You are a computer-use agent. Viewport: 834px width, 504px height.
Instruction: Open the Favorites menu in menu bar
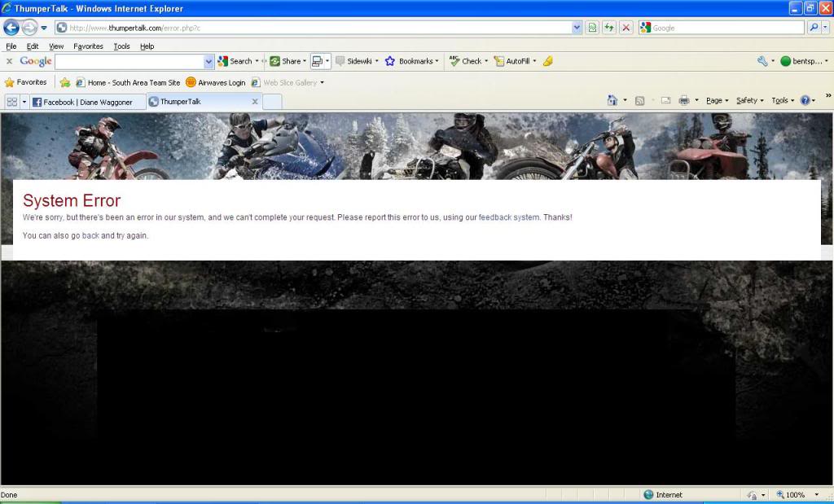[x=88, y=46]
